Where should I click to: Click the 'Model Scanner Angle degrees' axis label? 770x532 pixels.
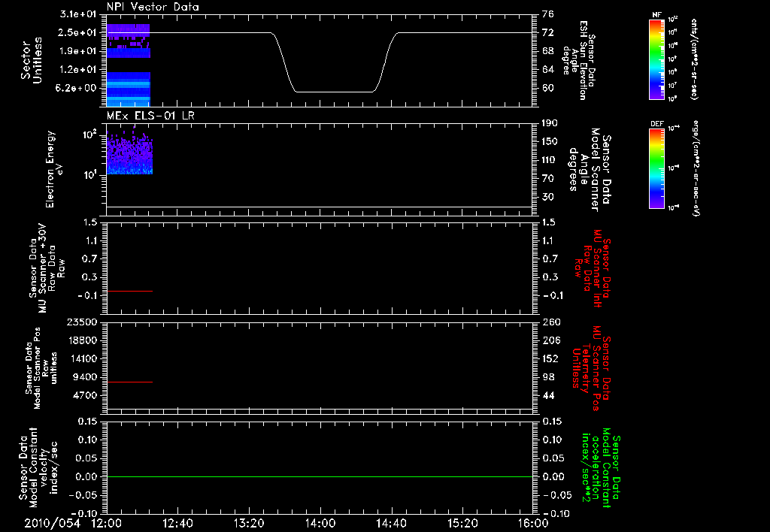tap(590, 170)
